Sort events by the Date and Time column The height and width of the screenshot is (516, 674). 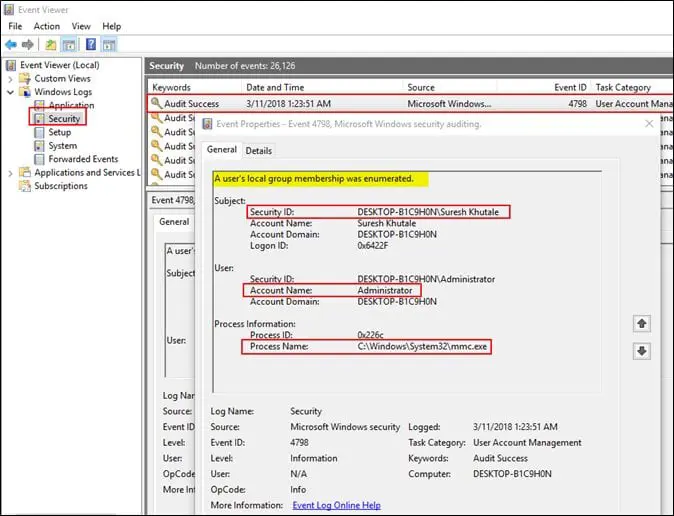pyautogui.click(x=275, y=88)
